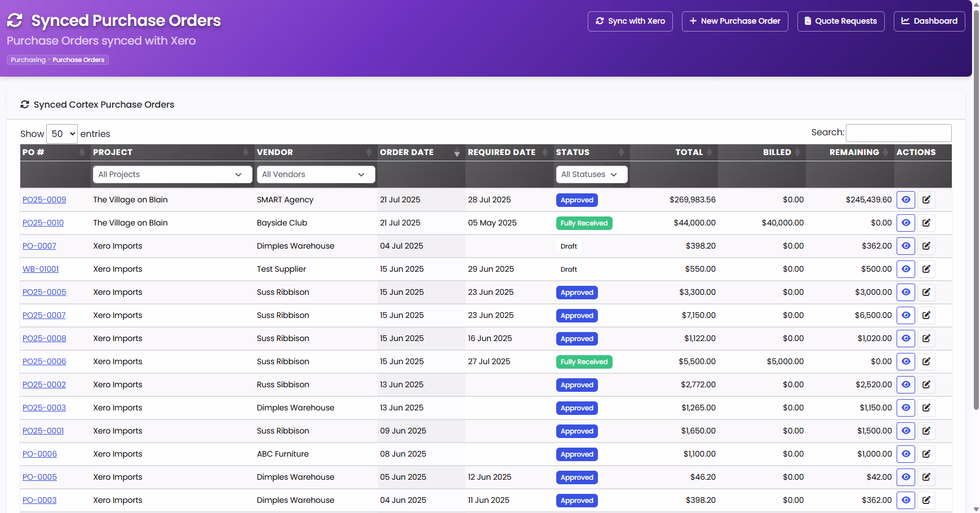View WB-01001 details with eye icon
The height and width of the screenshot is (513, 980).
click(906, 269)
